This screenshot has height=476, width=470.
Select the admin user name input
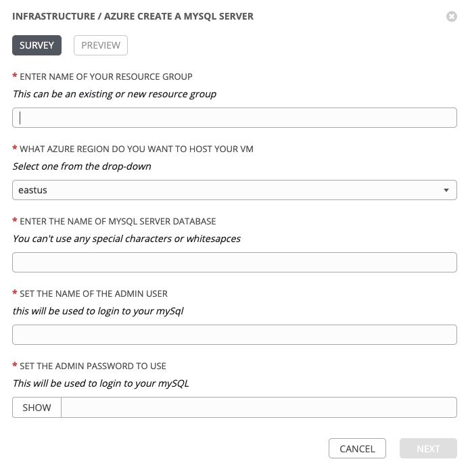coord(235,335)
